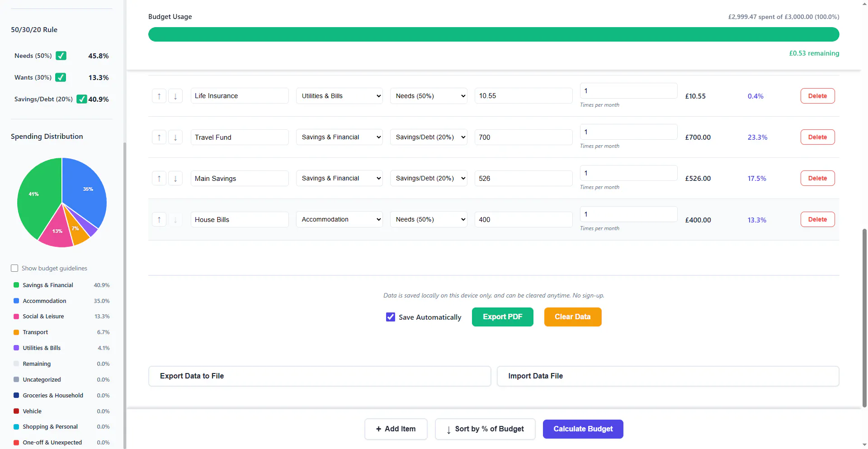Click times per month field for Life Insurance

629,91
